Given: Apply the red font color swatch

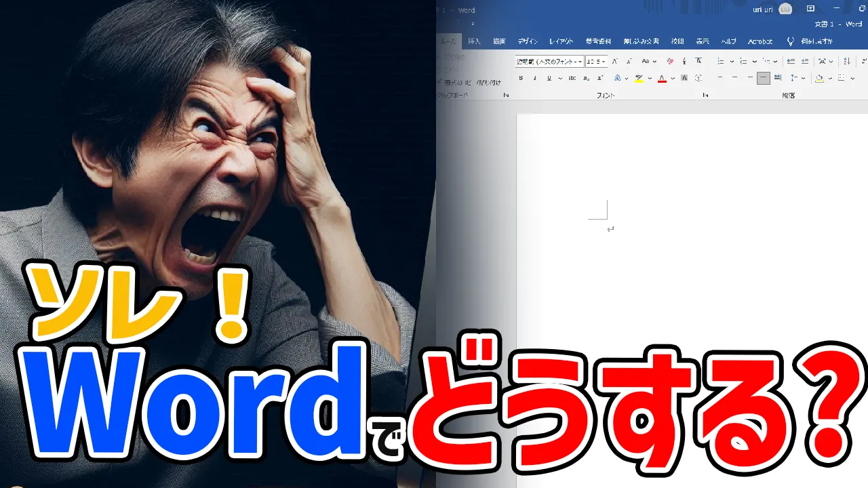Looking at the screenshot, I should [x=662, y=79].
